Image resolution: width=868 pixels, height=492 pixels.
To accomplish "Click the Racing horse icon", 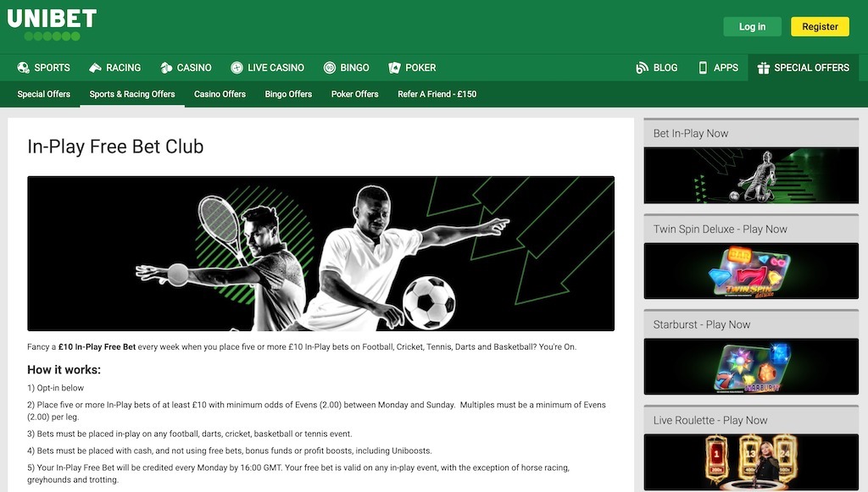I will click(x=95, y=68).
